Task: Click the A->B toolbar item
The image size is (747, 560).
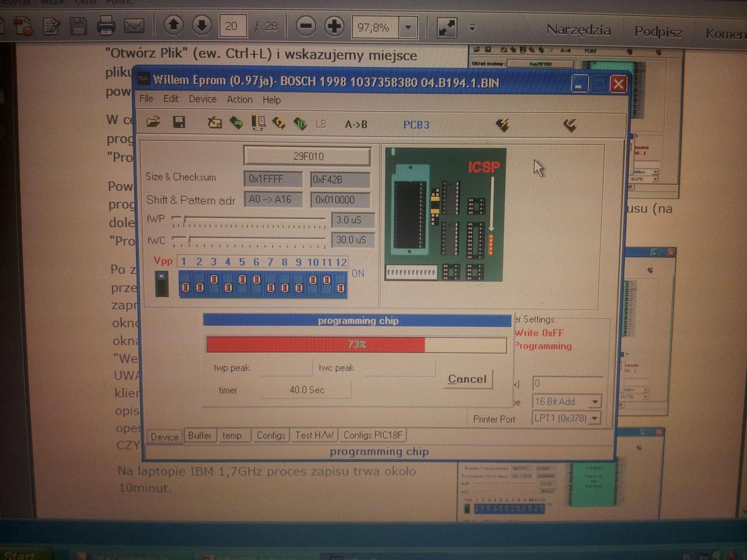Action: tap(356, 124)
